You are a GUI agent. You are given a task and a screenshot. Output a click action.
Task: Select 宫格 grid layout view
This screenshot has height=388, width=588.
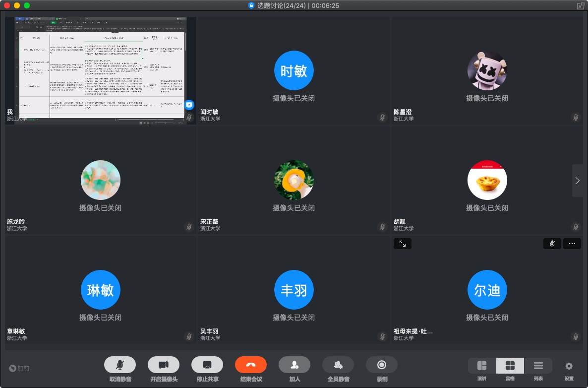[x=510, y=366]
